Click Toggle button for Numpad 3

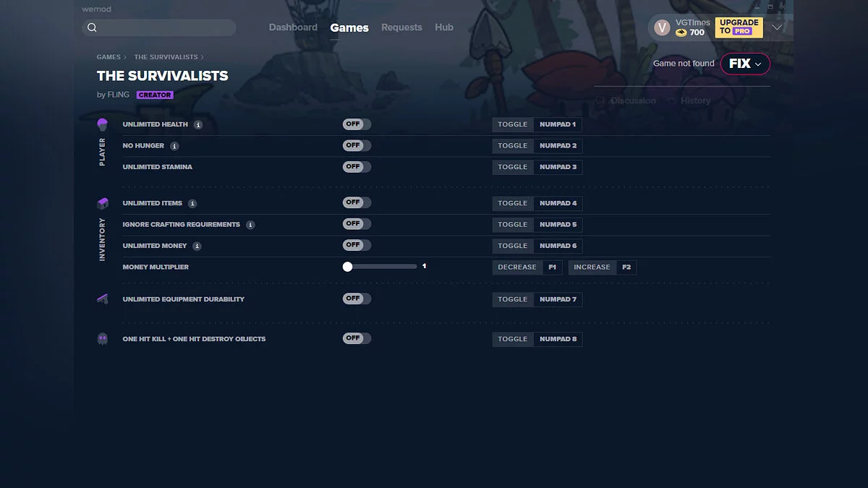[513, 167]
